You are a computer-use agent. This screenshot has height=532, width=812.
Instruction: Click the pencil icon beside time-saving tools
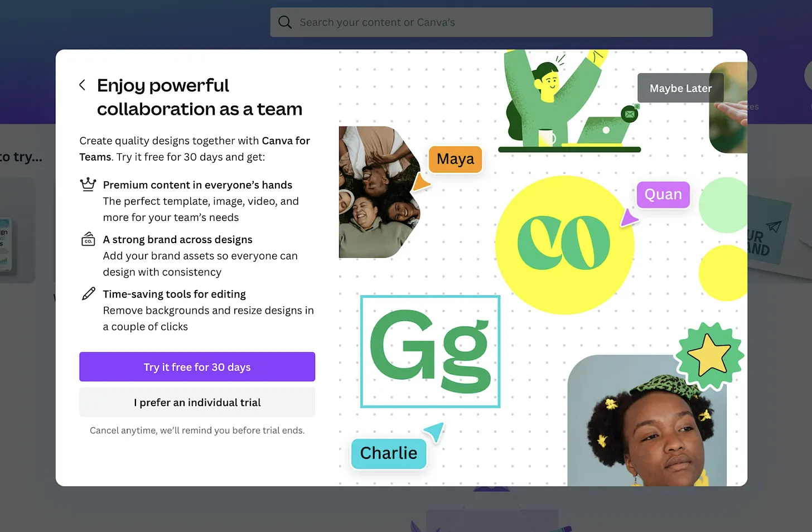(x=88, y=294)
